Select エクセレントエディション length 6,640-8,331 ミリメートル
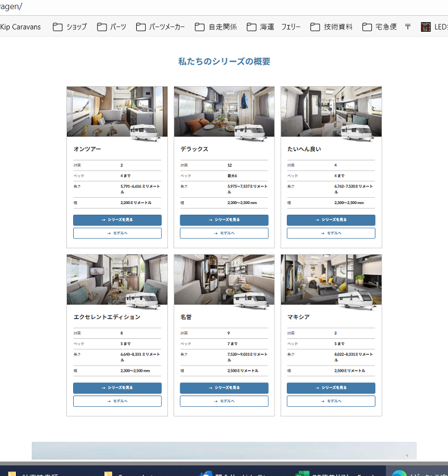448x476 pixels. (140, 357)
